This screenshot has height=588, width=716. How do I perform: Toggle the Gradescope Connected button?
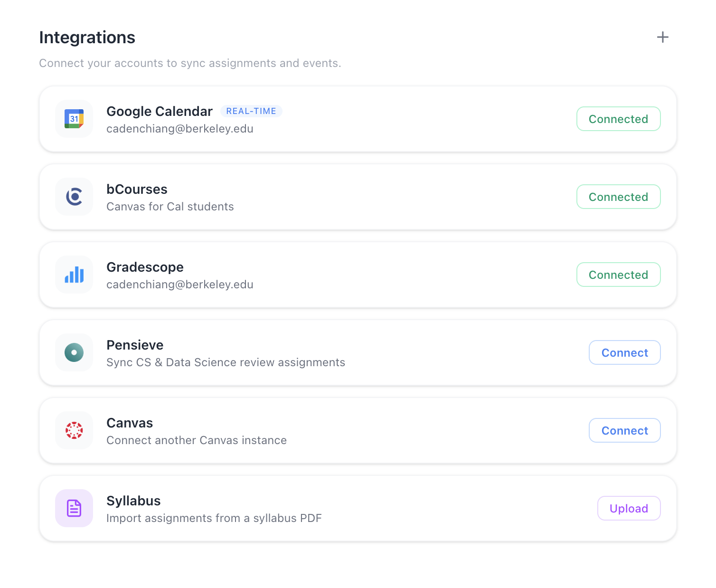click(x=618, y=275)
